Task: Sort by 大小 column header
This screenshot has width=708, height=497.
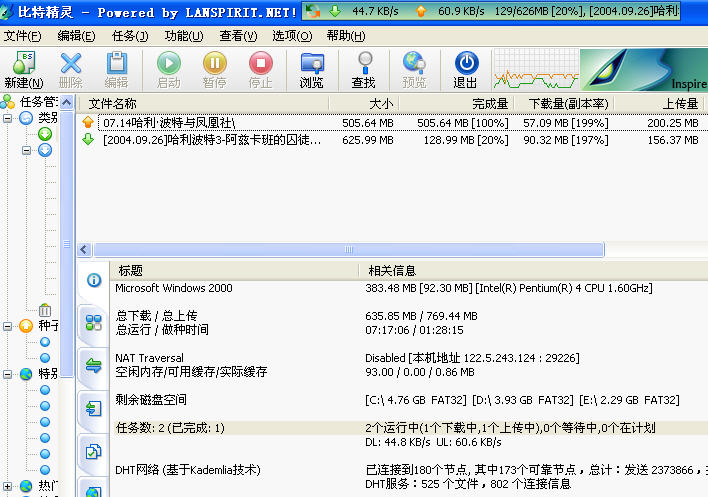Action: pyautogui.click(x=364, y=104)
